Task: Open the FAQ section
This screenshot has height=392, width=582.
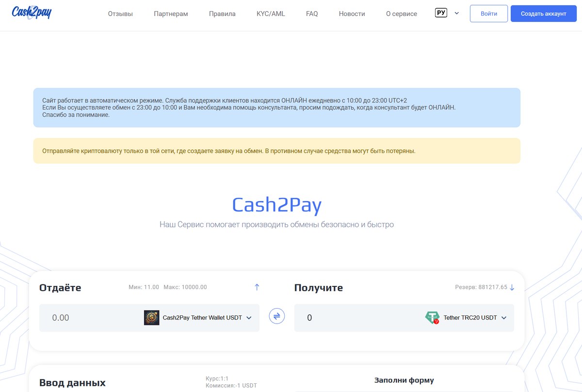Action: 312,14
